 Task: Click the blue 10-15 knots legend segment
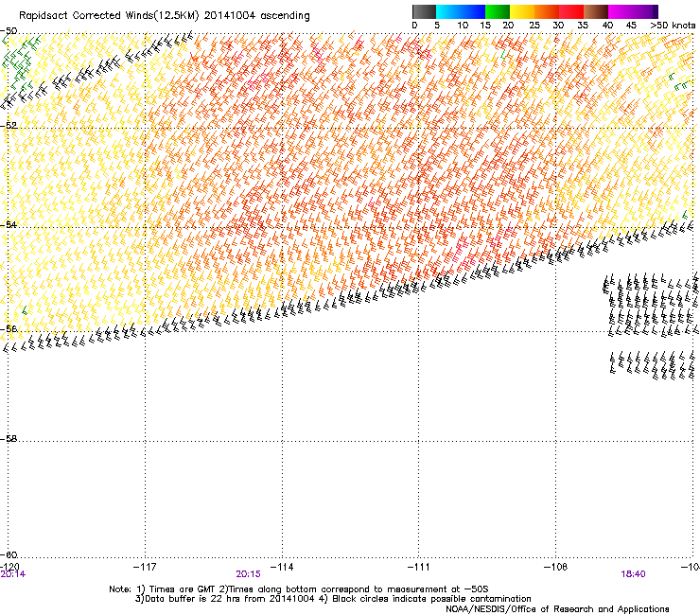pos(473,11)
